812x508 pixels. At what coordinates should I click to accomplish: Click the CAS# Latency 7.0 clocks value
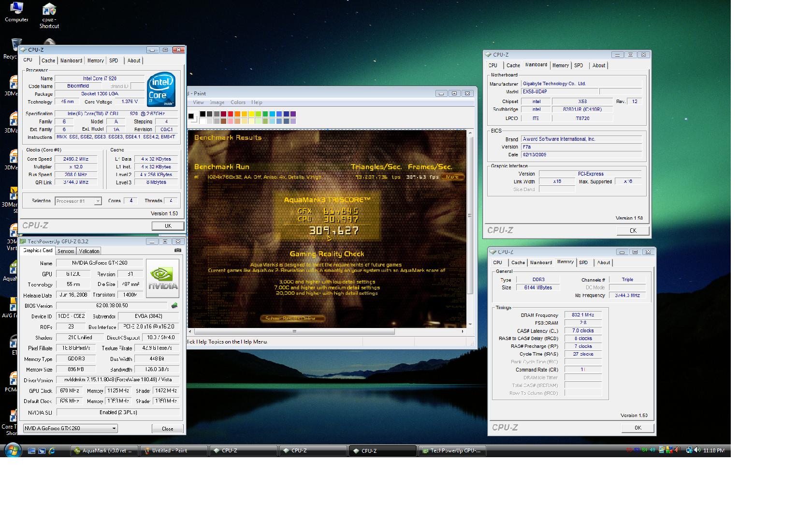(x=583, y=331)
